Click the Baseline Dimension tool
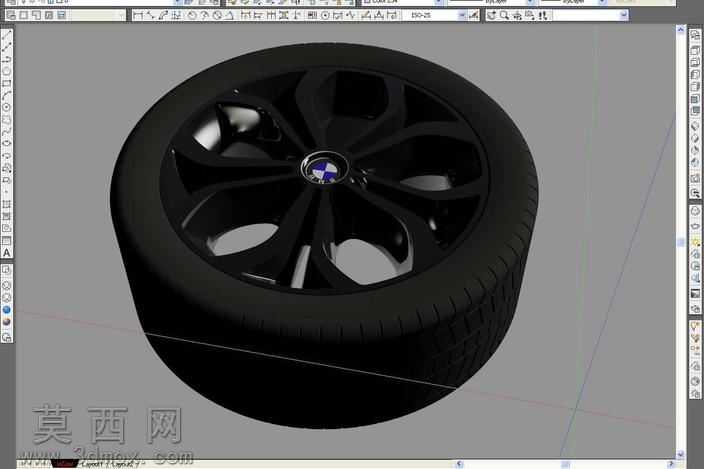Screen dimensions: 704x469 click(258, 16)
